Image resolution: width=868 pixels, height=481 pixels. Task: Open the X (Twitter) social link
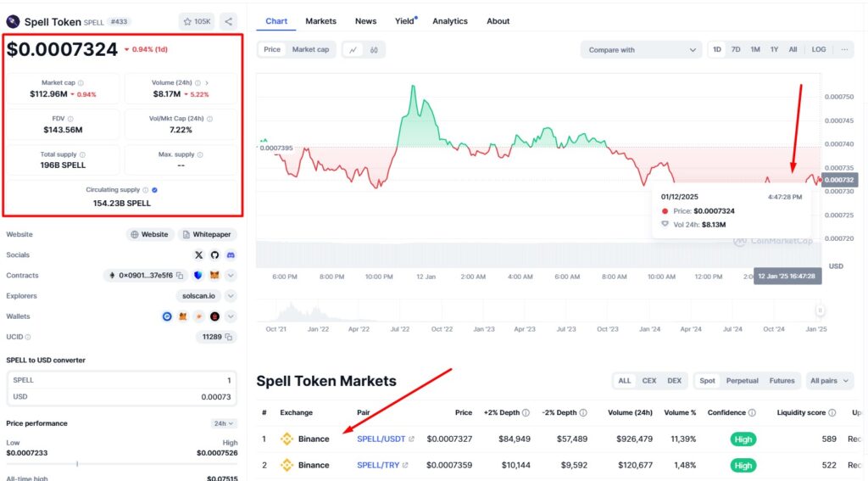(199, 254)
